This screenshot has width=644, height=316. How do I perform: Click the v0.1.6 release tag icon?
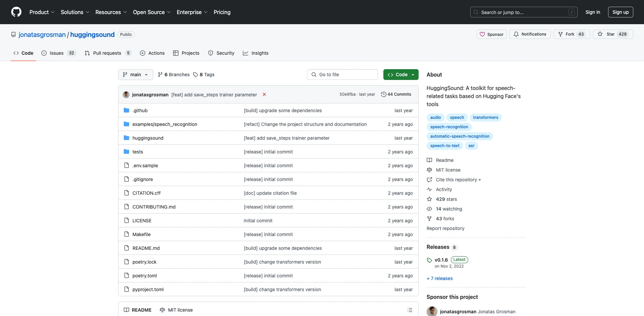(429, 260)
